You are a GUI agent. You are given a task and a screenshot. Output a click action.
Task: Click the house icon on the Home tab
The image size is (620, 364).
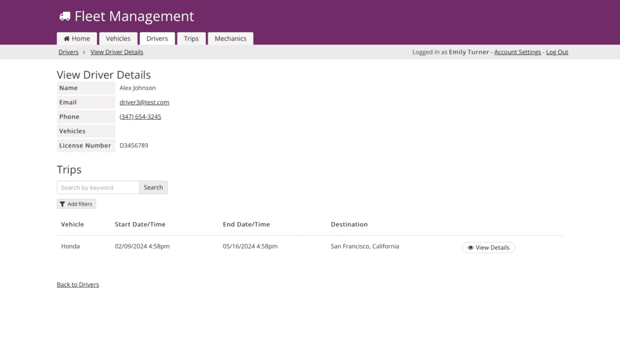pyautogui.click(x=67, y=39)
